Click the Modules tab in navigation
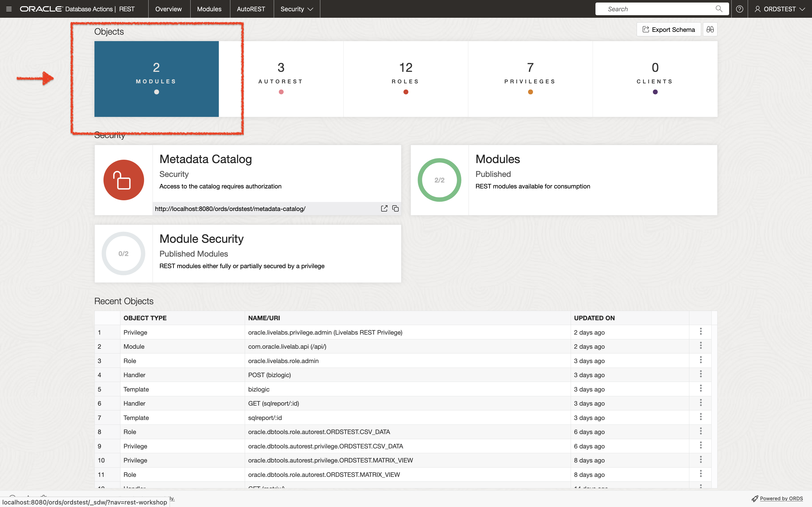812x507 pixels. (209, 9)
